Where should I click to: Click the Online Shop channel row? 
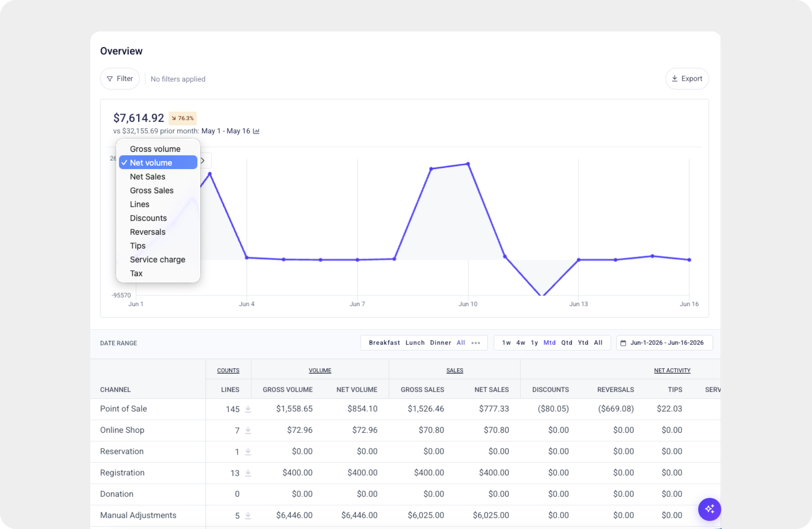[405, 430]
